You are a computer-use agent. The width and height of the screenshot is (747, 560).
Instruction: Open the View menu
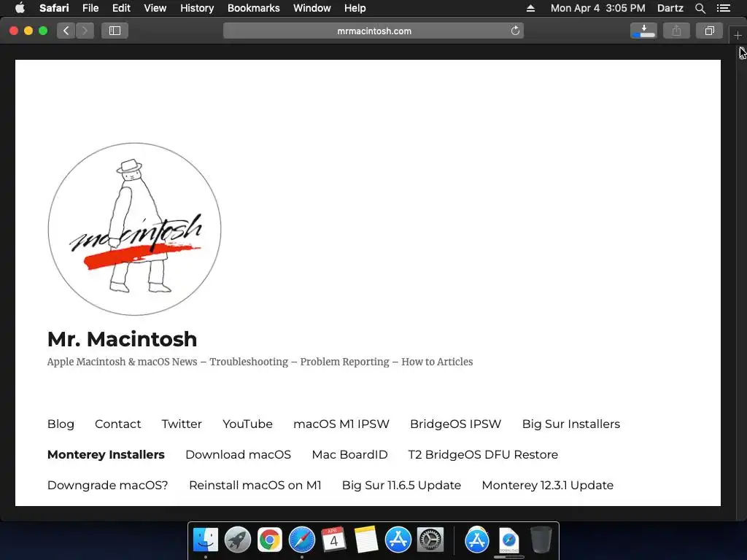[x=155, y=8]
